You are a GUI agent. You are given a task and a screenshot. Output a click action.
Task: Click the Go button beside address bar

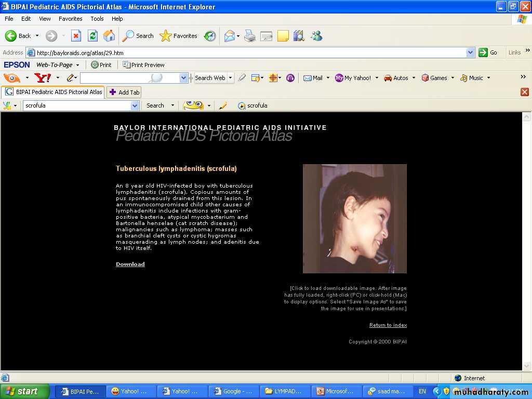(488, 52)
